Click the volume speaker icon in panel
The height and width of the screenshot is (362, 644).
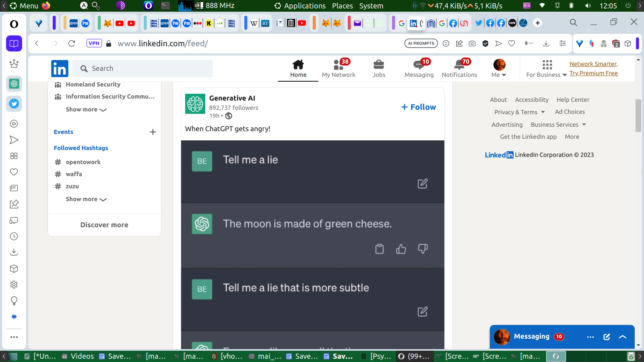point(588,6)
